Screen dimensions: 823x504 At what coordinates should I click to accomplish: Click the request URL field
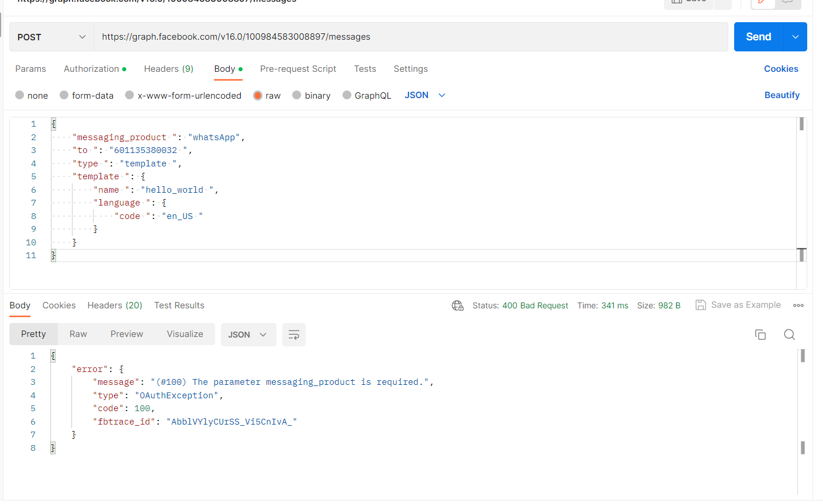point(411,37)
